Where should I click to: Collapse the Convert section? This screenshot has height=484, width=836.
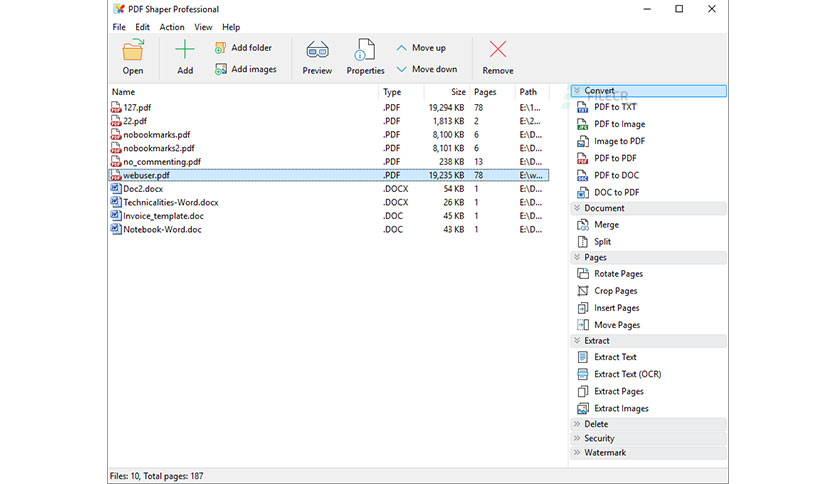(x=648, y=91)
